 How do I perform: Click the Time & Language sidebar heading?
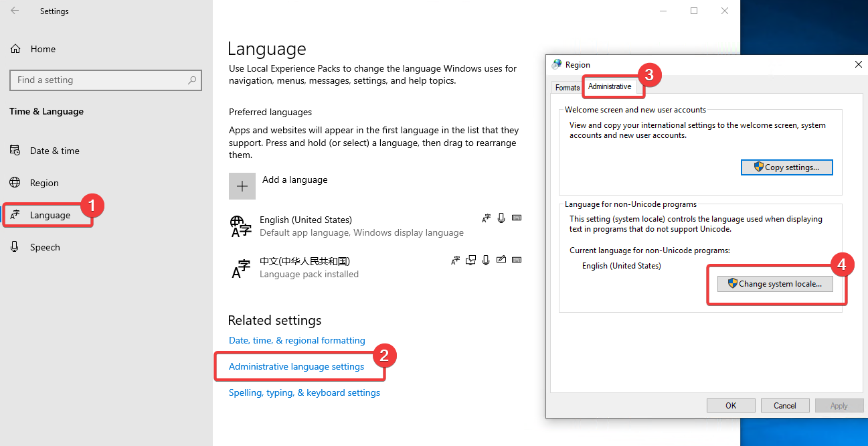[46, 111]
